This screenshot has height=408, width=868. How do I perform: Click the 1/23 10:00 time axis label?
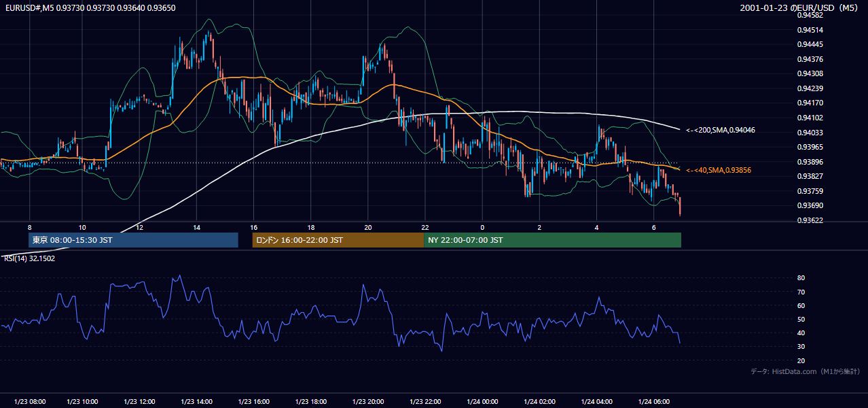point(82,401)
